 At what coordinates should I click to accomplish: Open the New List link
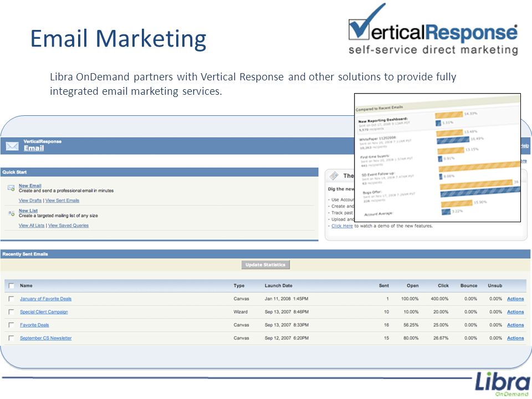28,211
